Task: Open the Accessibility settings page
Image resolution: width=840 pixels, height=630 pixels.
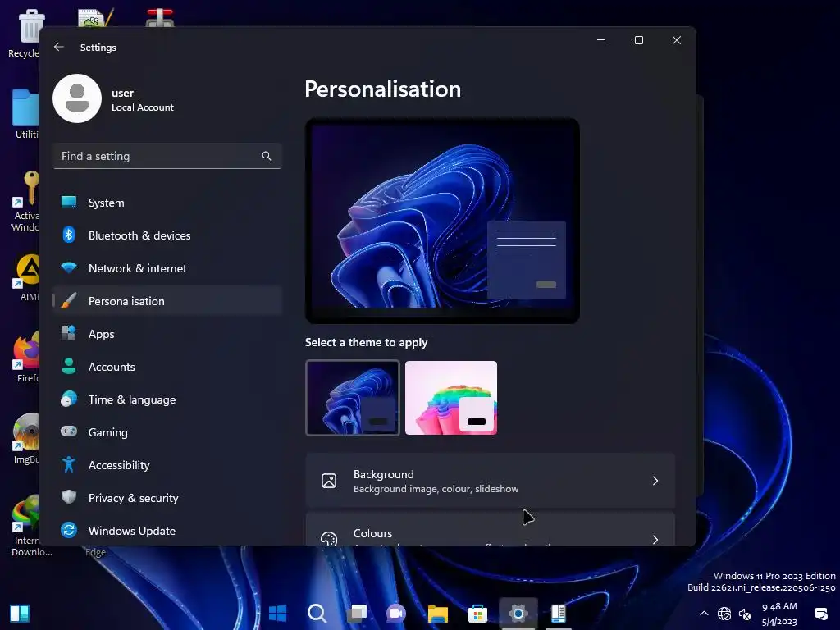Action: coord(167,465)
